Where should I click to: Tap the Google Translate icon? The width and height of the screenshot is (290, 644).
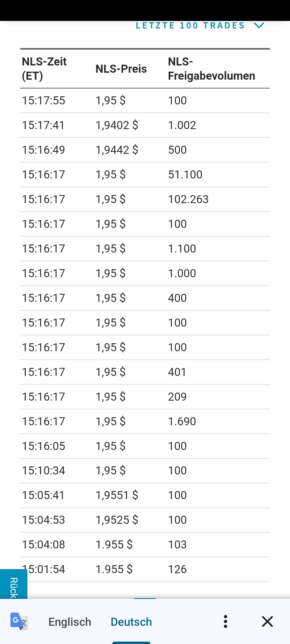tap(19, 621)
